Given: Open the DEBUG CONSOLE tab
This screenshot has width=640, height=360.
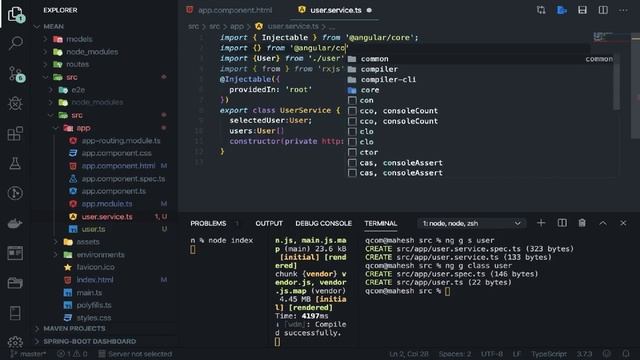Looking at the screenshot, I should click(x=323, y=223).
